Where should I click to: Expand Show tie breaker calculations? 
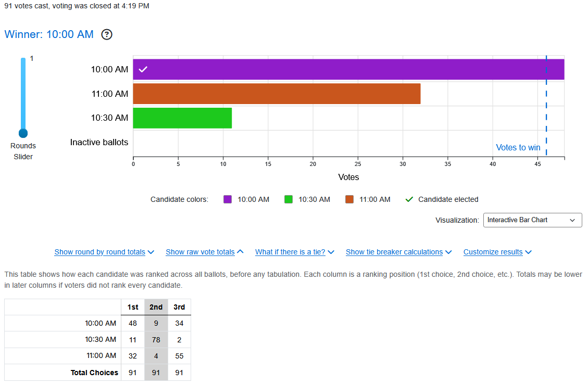pos(398,252)
